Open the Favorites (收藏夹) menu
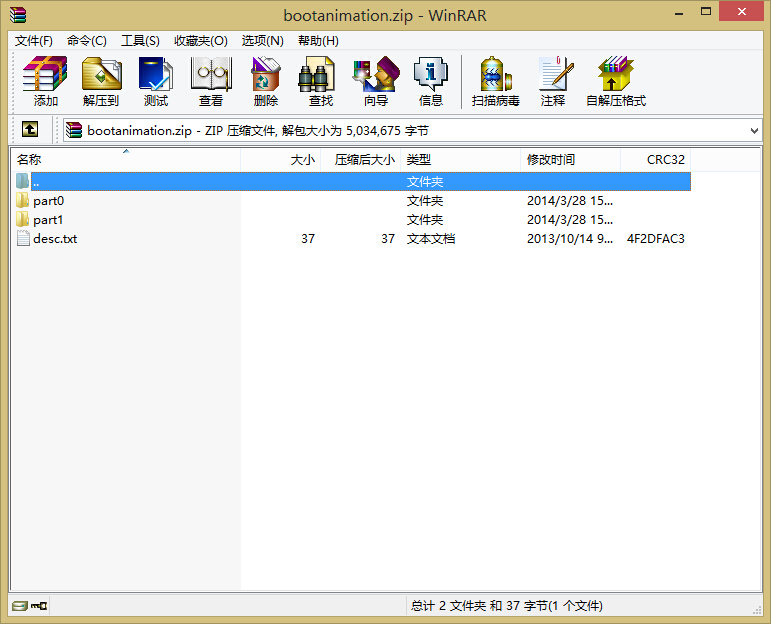 [x=201, y=40]
